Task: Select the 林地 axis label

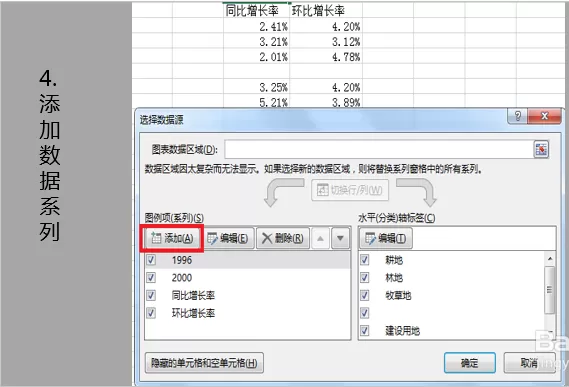Action: [394, 278]
